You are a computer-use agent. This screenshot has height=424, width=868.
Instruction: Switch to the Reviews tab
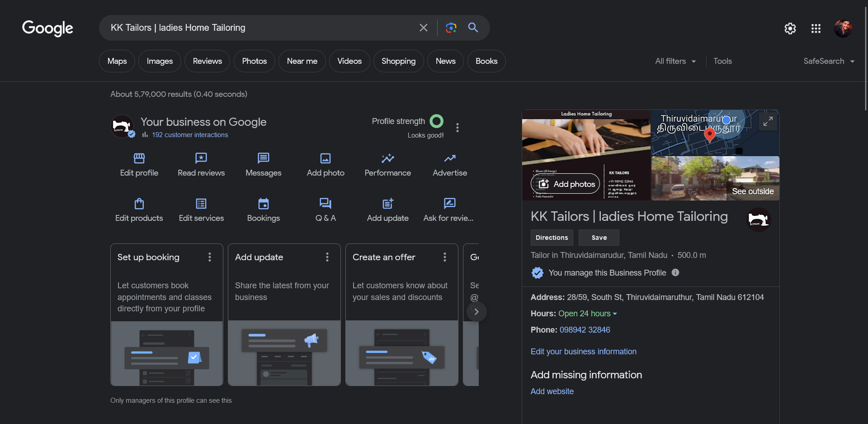point(207,61)
